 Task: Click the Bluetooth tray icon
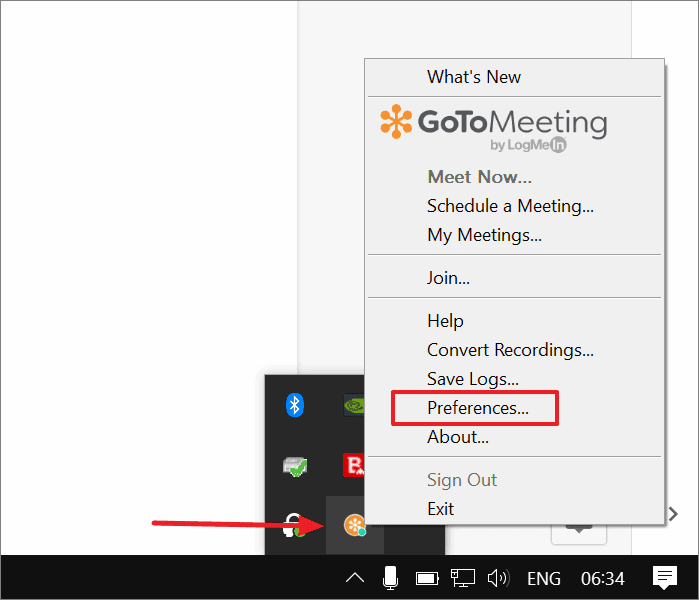[295, 405]
